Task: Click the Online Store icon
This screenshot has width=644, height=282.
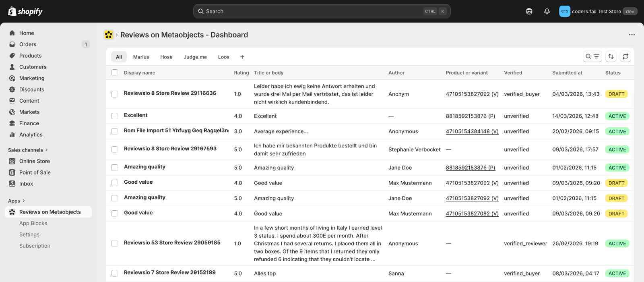Action: 12,161
